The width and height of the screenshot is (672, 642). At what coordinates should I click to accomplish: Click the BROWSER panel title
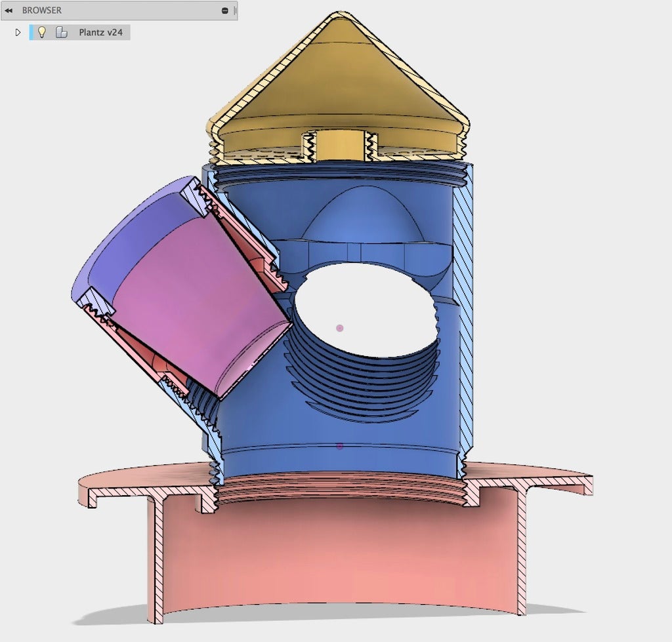tap(41, 10)
